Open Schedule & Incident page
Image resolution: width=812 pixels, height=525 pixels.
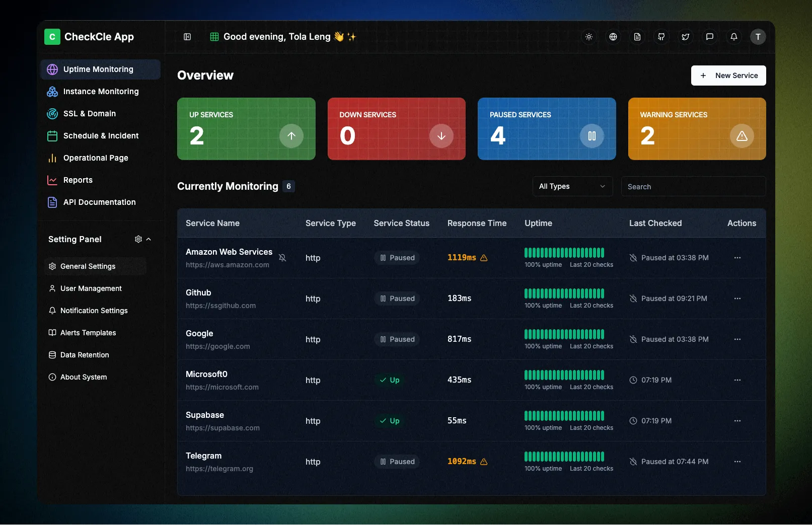[100, 136]
